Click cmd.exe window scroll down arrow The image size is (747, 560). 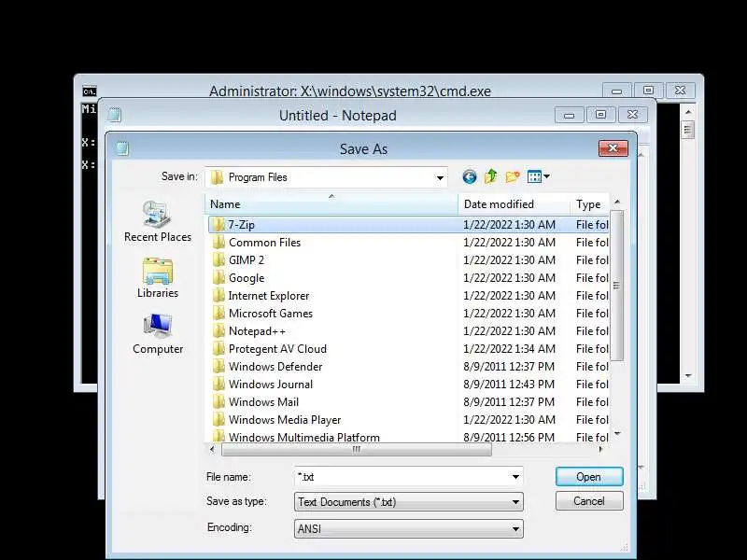click(688, 376)
